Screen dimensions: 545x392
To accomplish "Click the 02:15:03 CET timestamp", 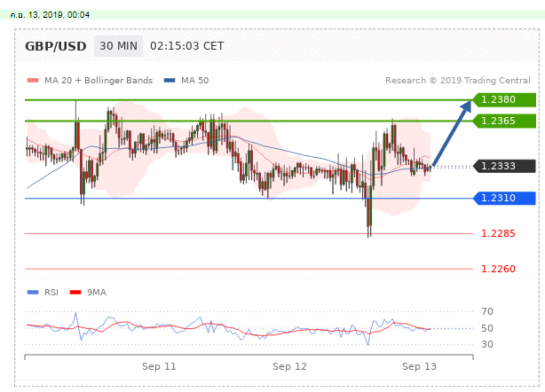I will tap(187, 46).
